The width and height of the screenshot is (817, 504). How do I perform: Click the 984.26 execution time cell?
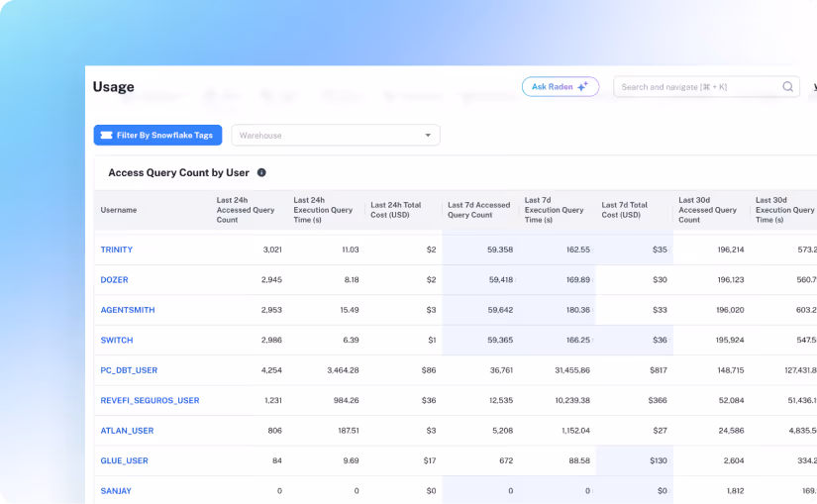pyautogui.click(x=347, y=401)
